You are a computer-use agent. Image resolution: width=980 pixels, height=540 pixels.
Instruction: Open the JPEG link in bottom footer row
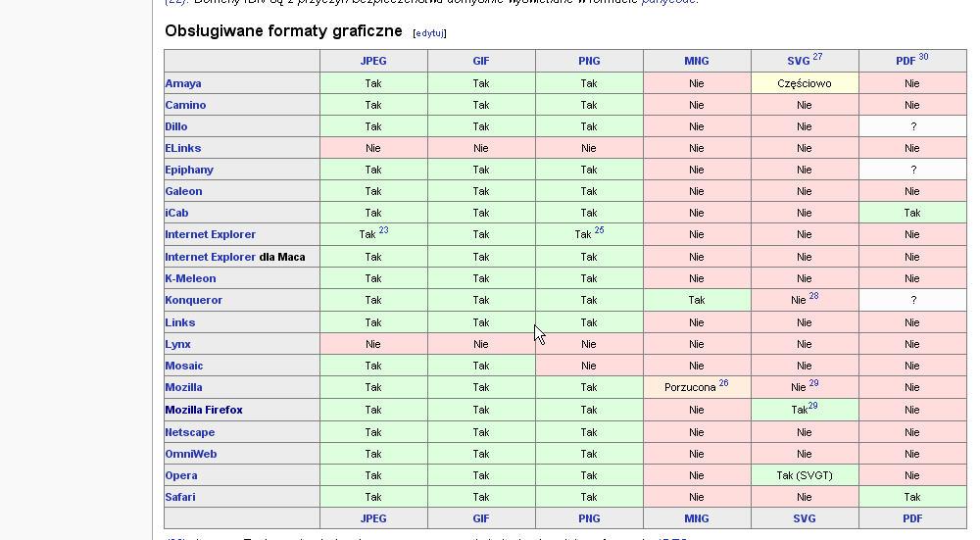point(373,518)
